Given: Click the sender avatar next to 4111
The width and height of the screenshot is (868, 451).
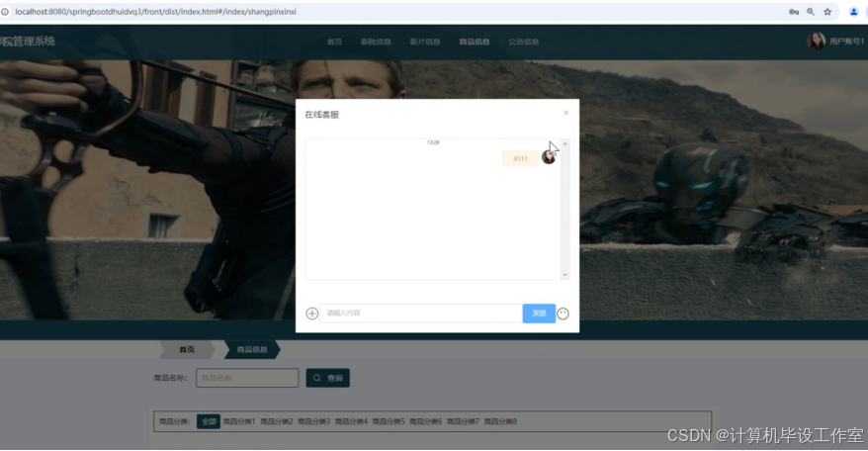Looking at the screenshot, I should 548,157.
